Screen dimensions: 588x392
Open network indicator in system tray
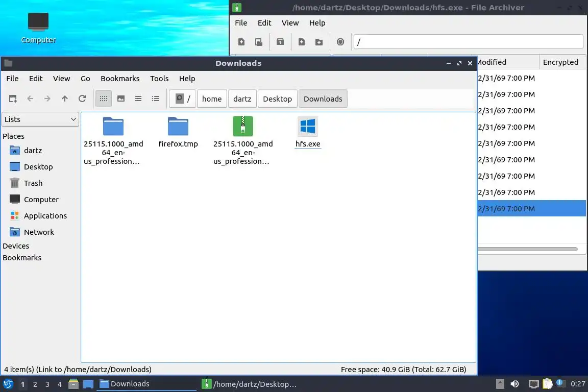(x=533, y=384)
